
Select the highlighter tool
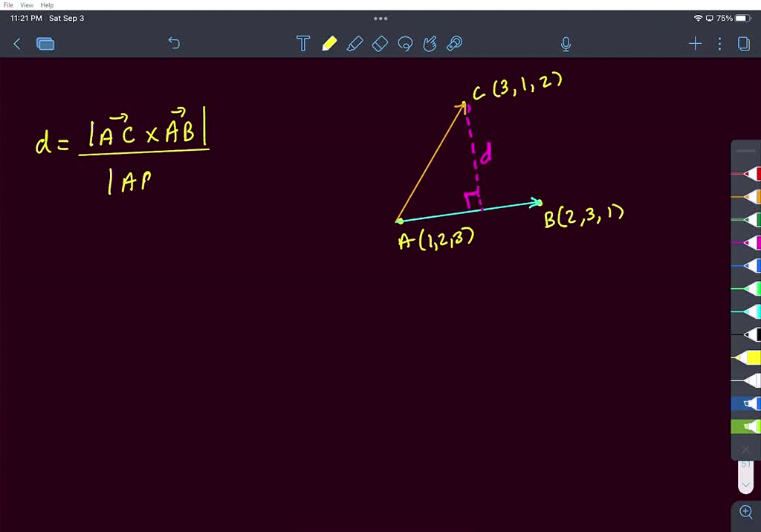[354, 44]
